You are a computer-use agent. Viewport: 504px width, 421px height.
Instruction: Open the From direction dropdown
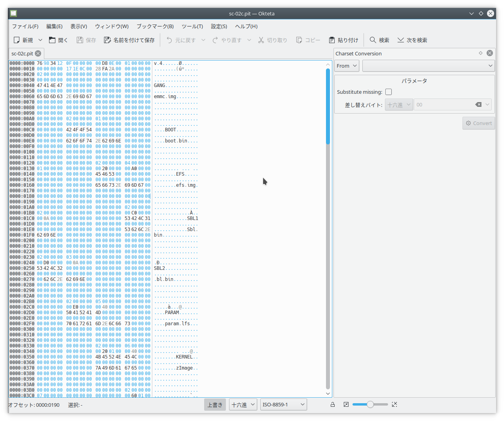tap(347, 66)
